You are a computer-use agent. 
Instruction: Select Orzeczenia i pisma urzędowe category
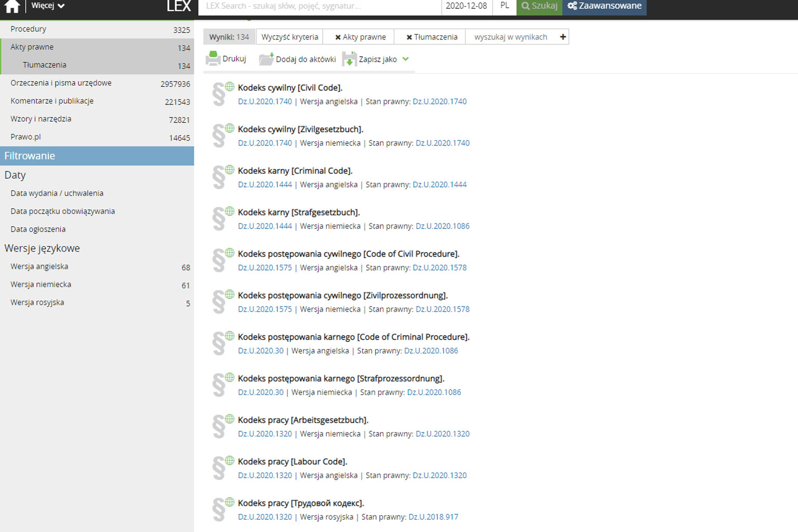[61, 83]
